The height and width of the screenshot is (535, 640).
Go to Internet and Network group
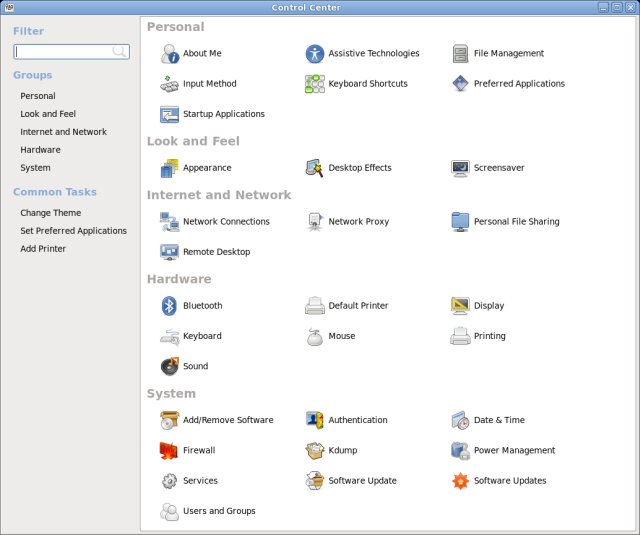click(63, 132)
